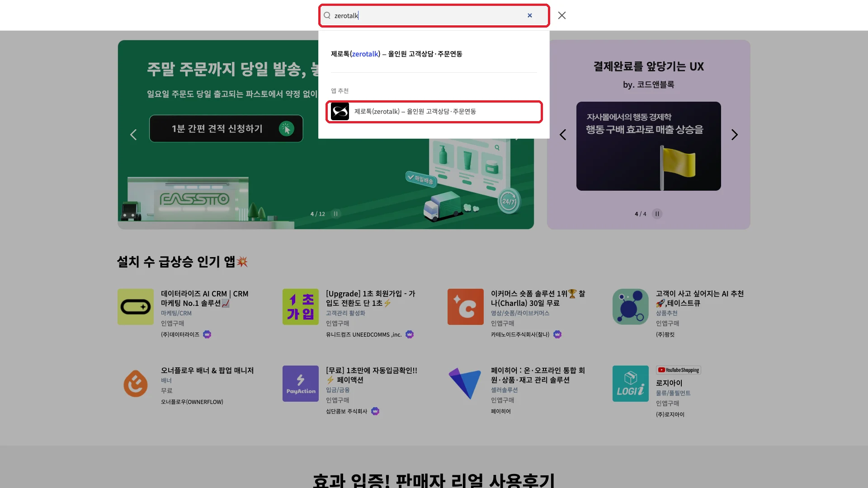The width and height of the screenshot is (868, 488).
Task: Open the [Upgrade] 1초 회원가입 app title
Action: (x=371, y=298)
